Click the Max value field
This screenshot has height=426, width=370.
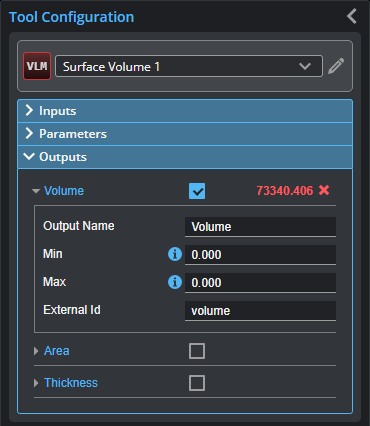pyautogui.click(x=260, y=283)
